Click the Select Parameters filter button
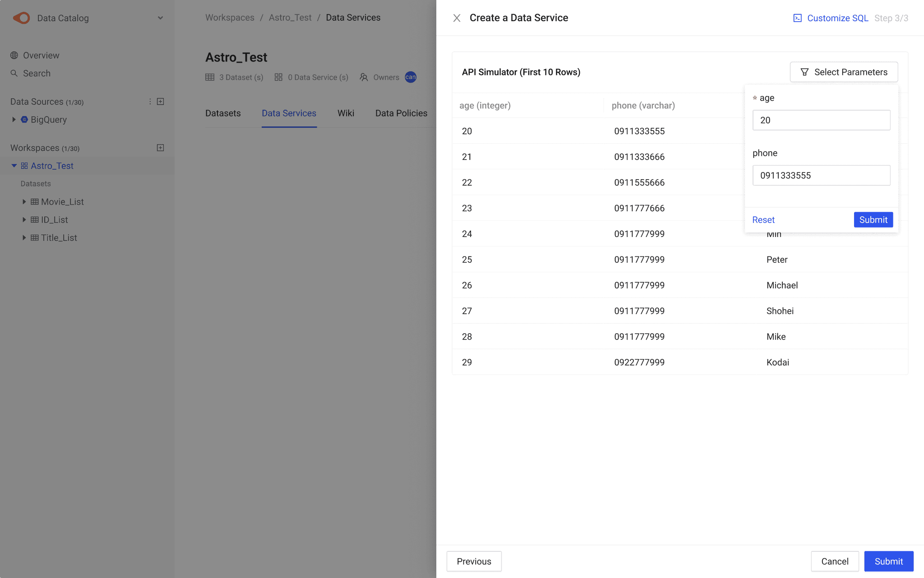The image size is (924, 578). [844, 72]
